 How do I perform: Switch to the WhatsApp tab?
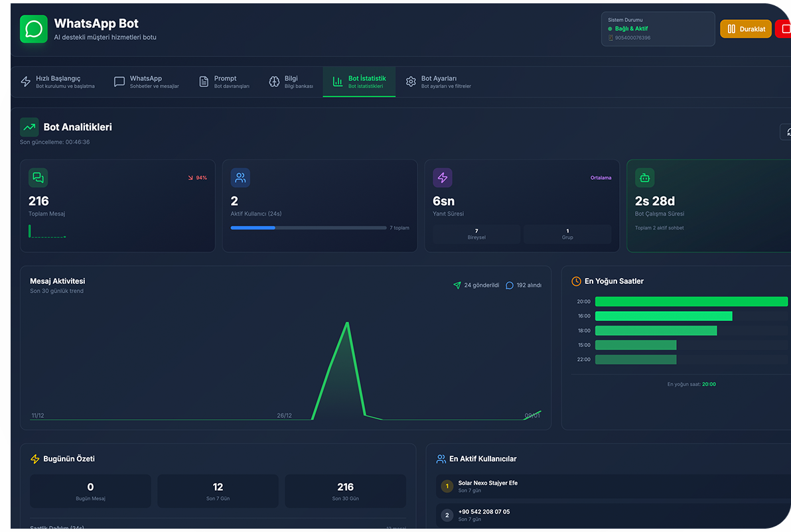[x=147, y=82]
